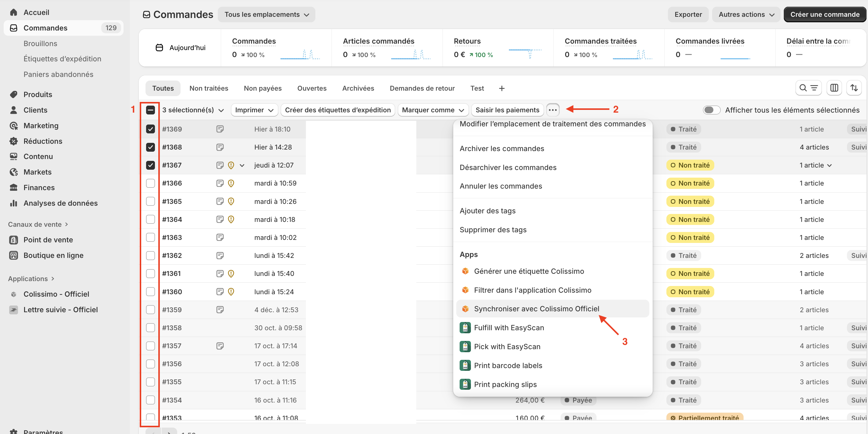Screen dimensions: 868x434
Task: Open the edit columns icon
Action: coord(834,88)
